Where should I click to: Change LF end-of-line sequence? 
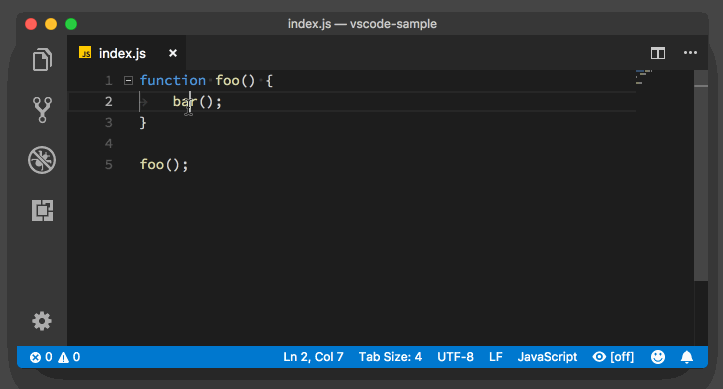coord(496,357)
